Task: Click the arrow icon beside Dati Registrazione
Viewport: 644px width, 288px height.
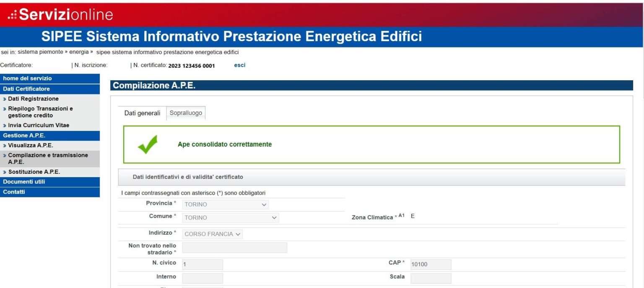Action: (5, 99)
